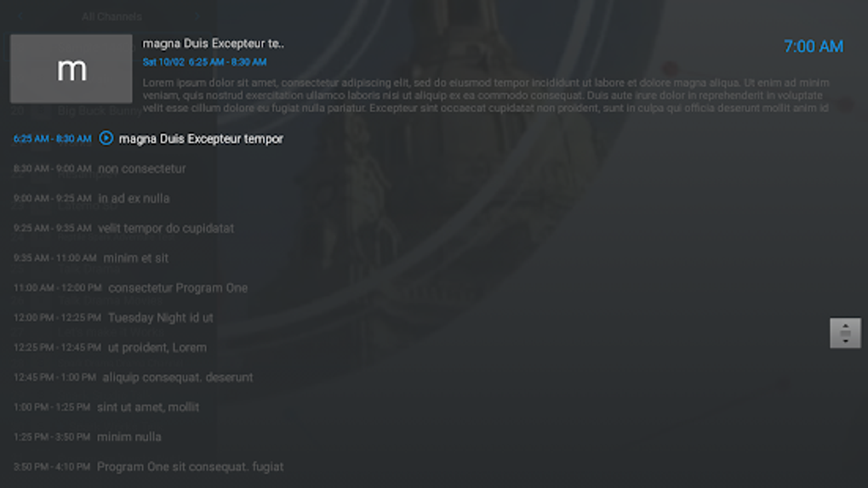Select minim nulla at 1:25 PM
The height and width of the screenshot is (488, 868).
click(88, 437)
